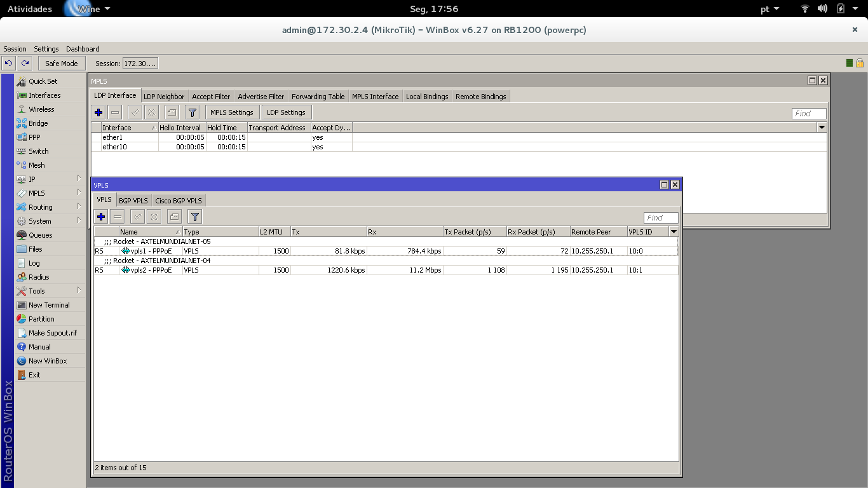This screenshot has width=868, height=488.
Task: Launch a New Terminal
Action: click(x=49, y=305)
